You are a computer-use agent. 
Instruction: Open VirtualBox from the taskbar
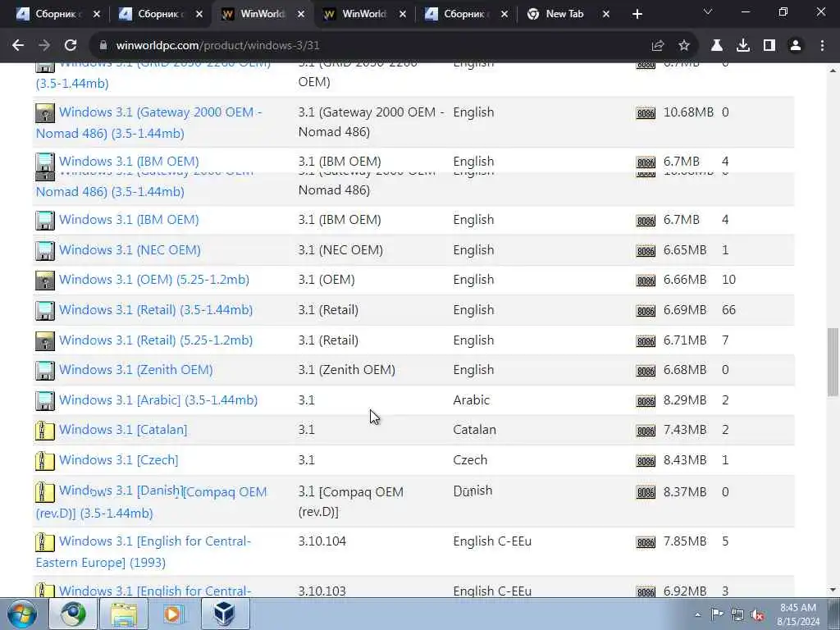point(225,614)
